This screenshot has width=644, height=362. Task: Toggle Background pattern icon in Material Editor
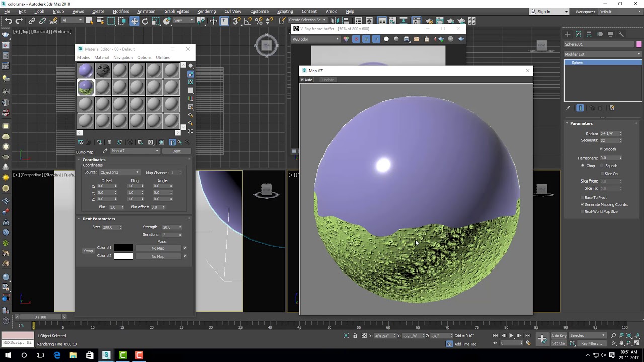191,82
